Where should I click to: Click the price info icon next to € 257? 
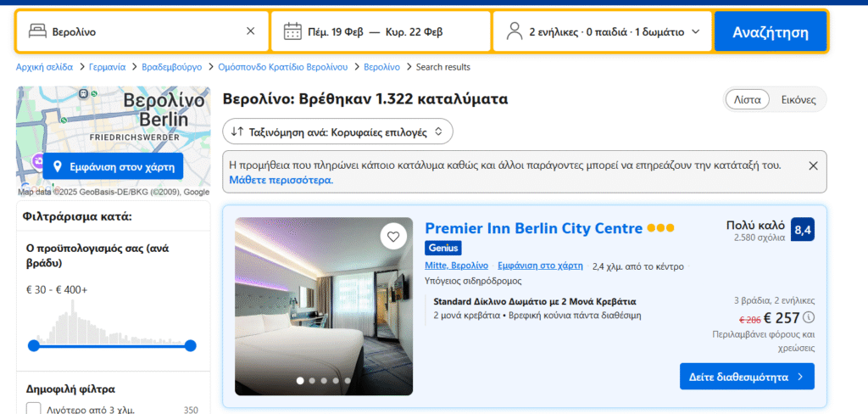point(809,318)
